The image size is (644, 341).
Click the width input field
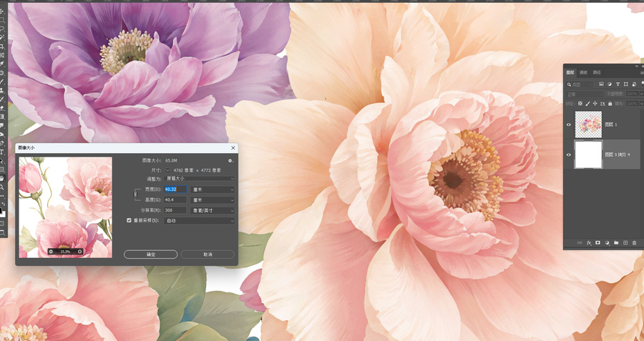point(175,189)
